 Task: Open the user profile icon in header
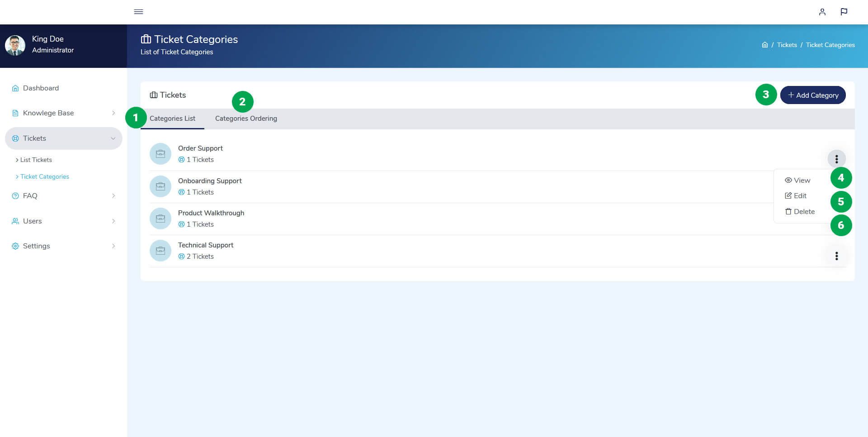pos(822,12)
